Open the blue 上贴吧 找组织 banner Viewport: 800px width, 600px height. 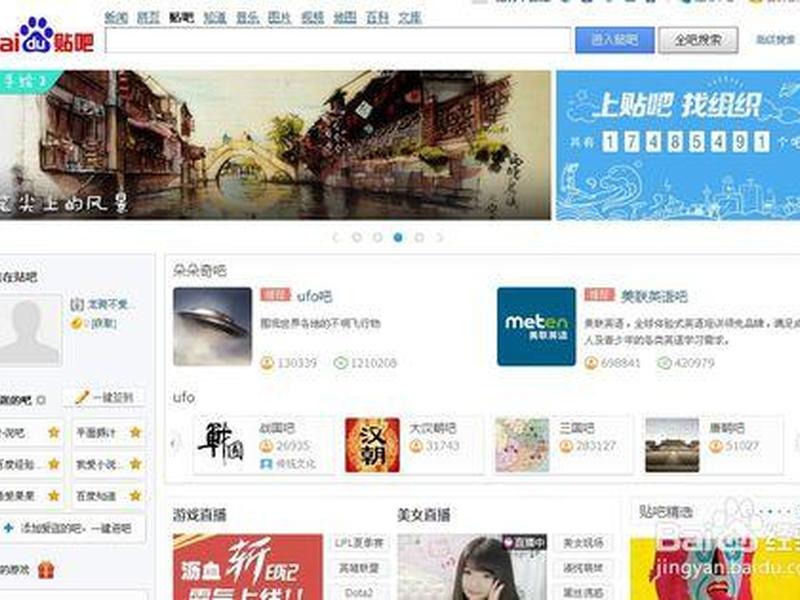click(x=678, y=145)
